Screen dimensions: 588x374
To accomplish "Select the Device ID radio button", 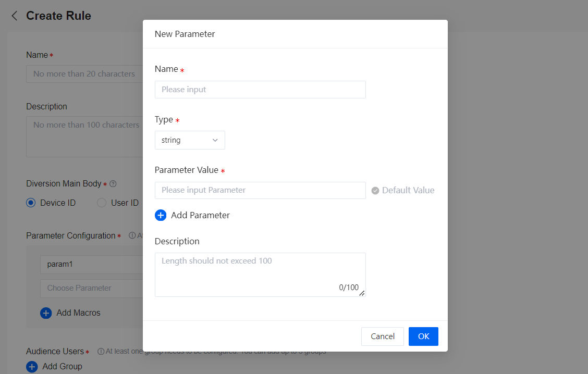I will pos(31,203).
